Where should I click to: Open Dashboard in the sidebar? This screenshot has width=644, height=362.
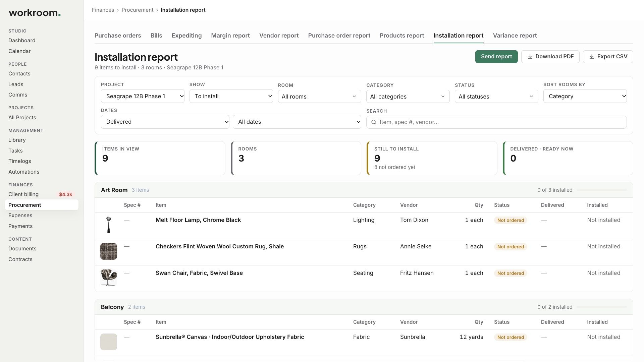click(x=22, y=41)
